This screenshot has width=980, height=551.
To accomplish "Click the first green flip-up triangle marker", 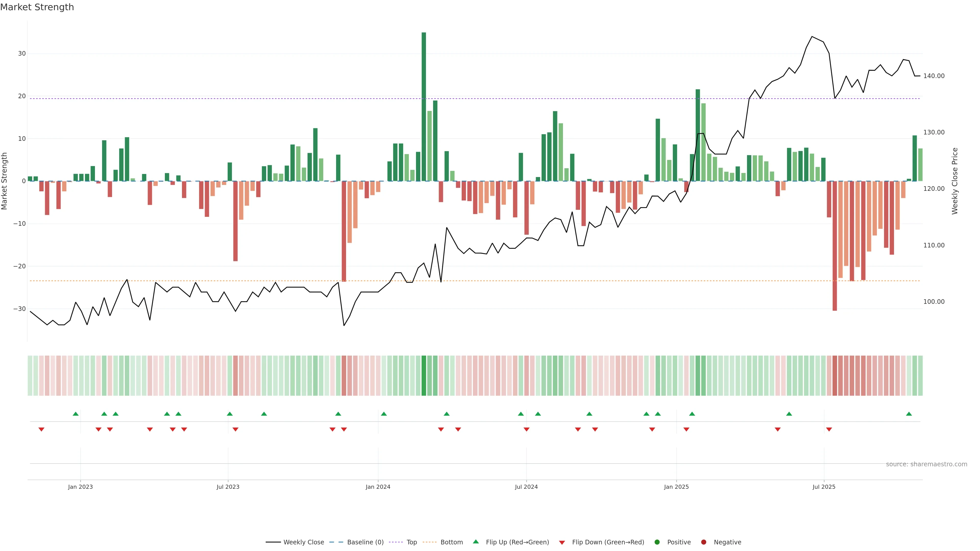I will coord(76,414).
